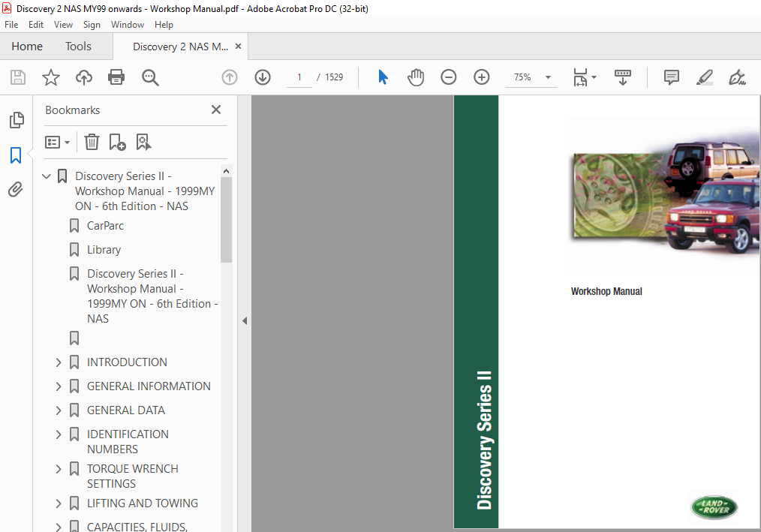
Task: Open Find text magnifier icon
Action: (150, 78)
